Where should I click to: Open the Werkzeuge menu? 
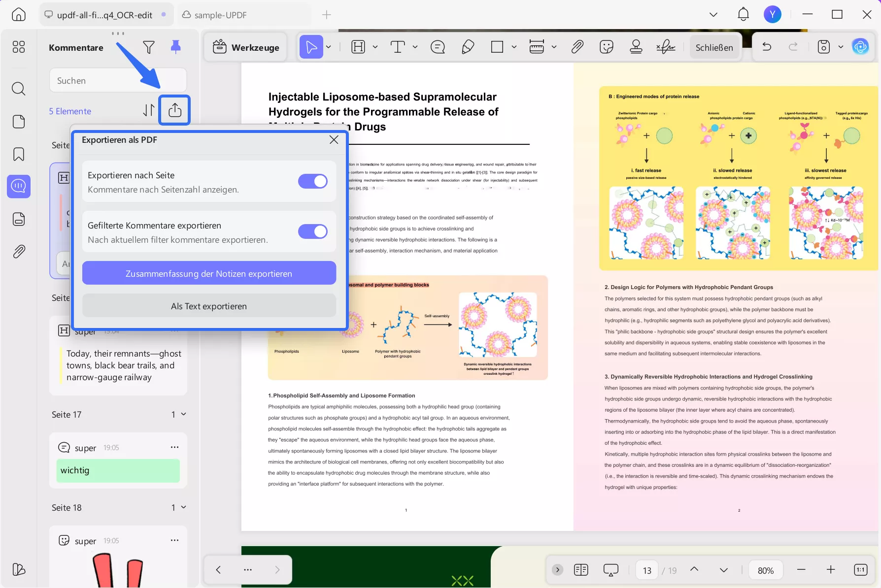(245, 47)
